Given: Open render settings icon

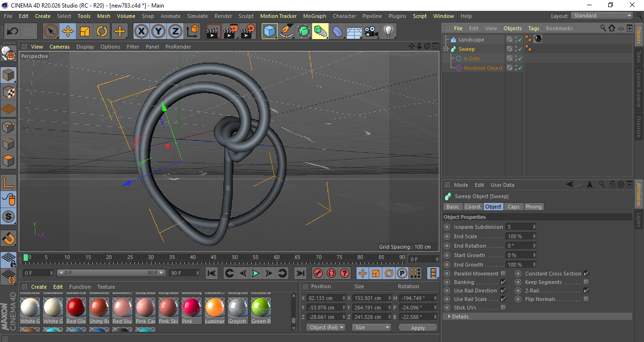Looking at the screenshot, I should 248,32.
